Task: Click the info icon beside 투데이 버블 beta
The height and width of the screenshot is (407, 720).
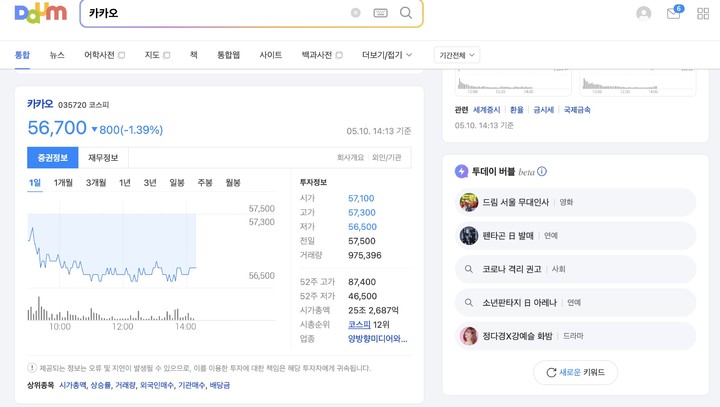Action: point(542,171)
